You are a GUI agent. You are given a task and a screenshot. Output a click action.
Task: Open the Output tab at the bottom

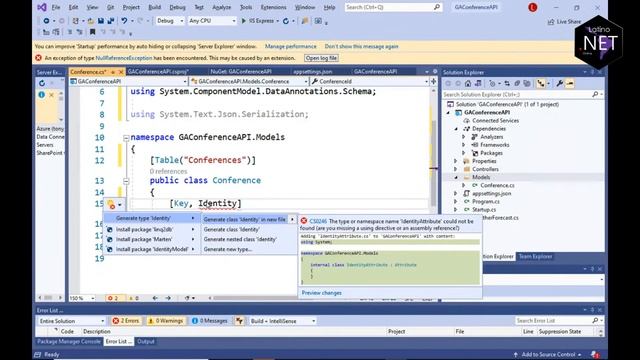pos(146,341)
